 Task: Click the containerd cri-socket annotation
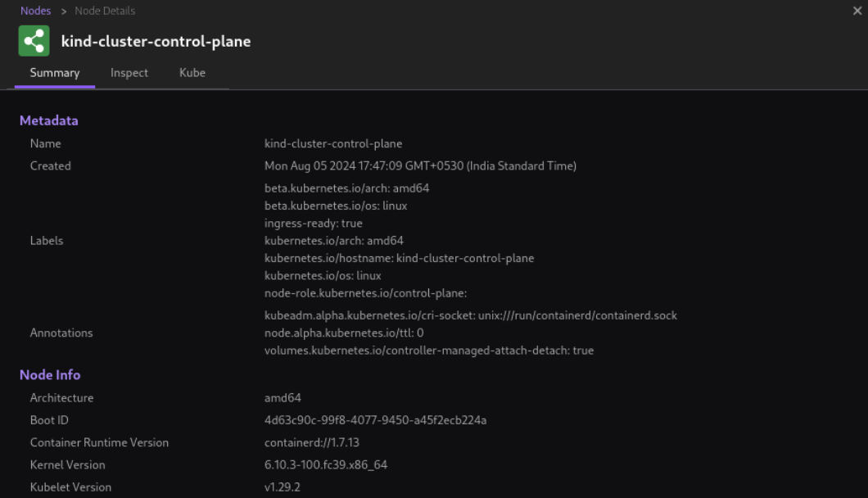pos(471,315)
